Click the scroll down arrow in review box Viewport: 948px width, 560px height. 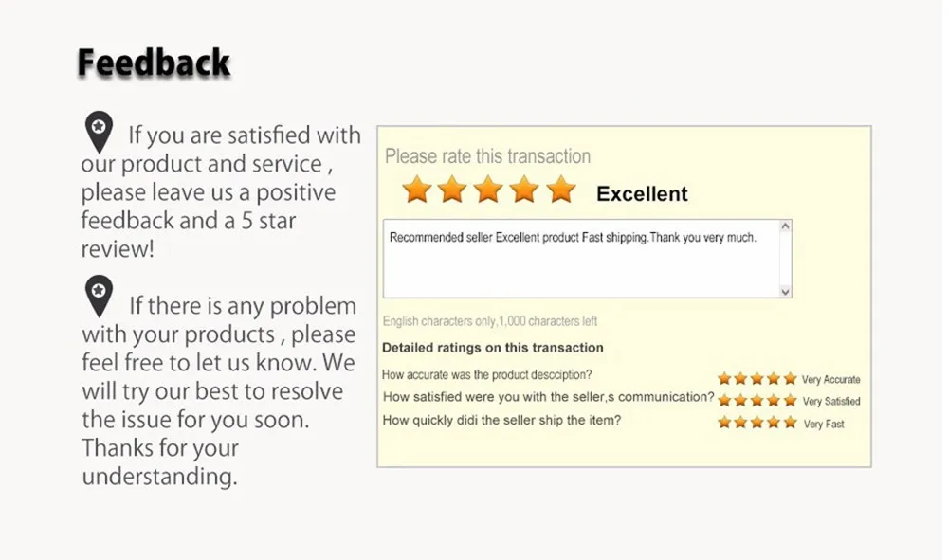pyautogui.click(x=785, y=291)
